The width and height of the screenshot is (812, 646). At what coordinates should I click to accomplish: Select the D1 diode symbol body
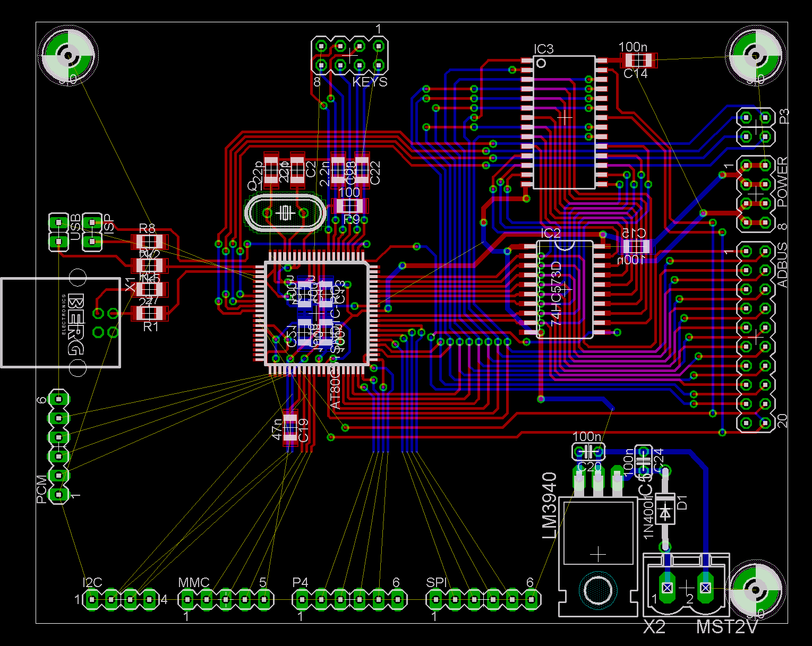pyautogui.click(x=665, y=509)
